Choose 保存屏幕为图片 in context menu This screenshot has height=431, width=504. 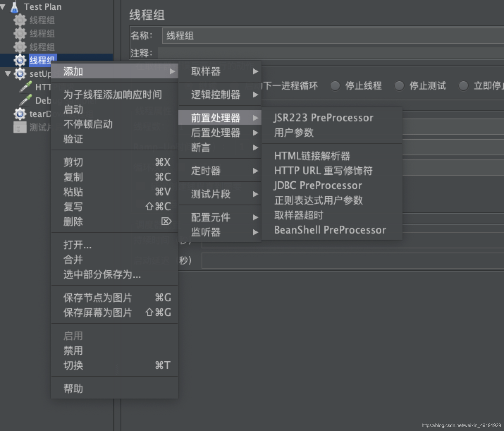pos(115,313)
